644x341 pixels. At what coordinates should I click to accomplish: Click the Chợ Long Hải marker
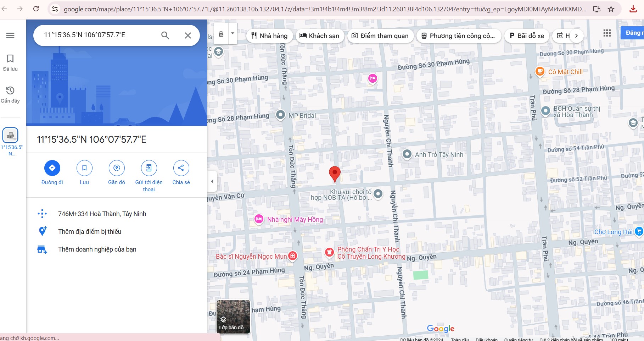click(x=639, y=231)
